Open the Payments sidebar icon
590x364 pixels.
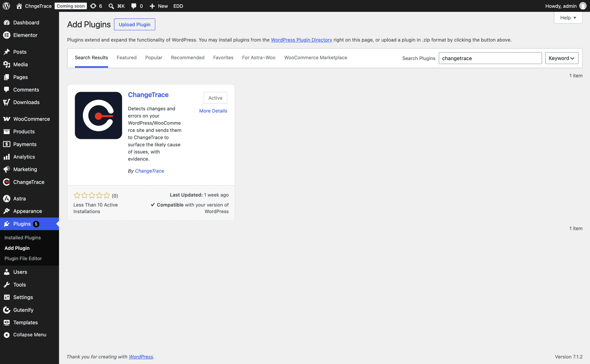tap(7, 144)
